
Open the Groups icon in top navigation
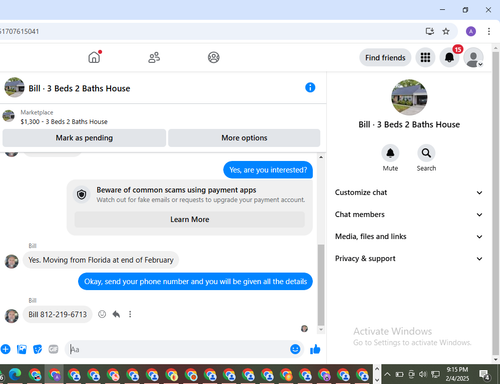[214, 57]
